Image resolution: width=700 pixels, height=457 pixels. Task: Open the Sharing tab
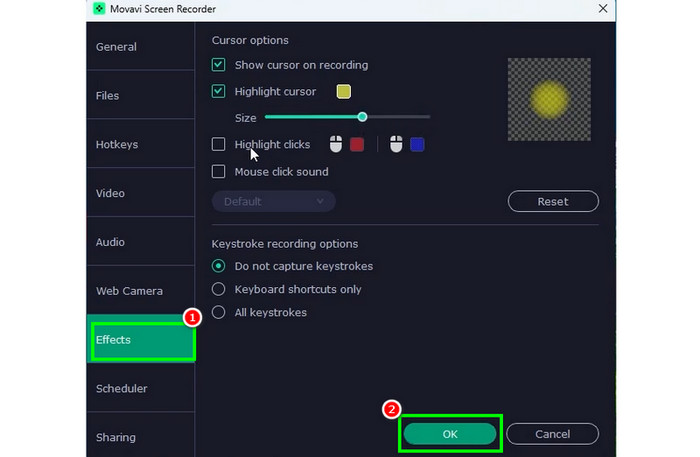141,436
